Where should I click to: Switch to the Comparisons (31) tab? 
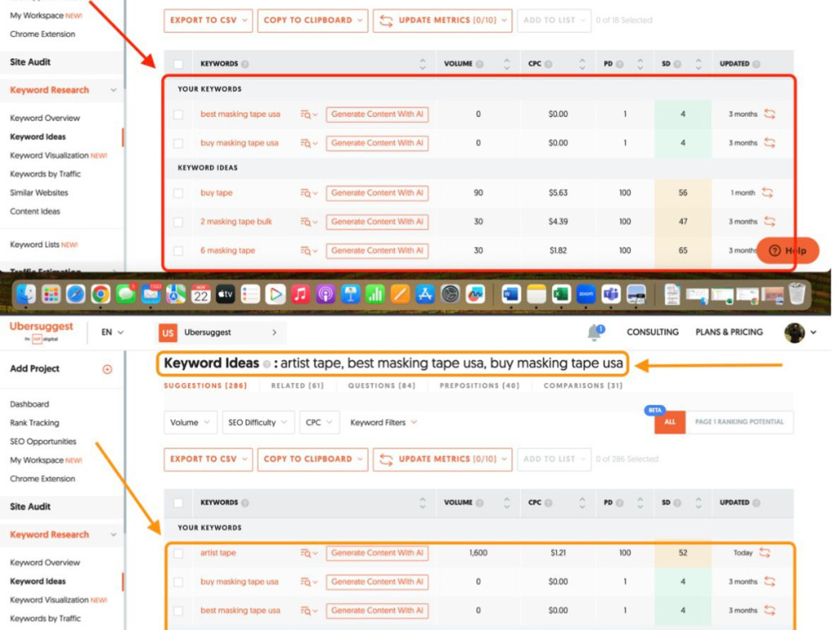click(583, 386)
